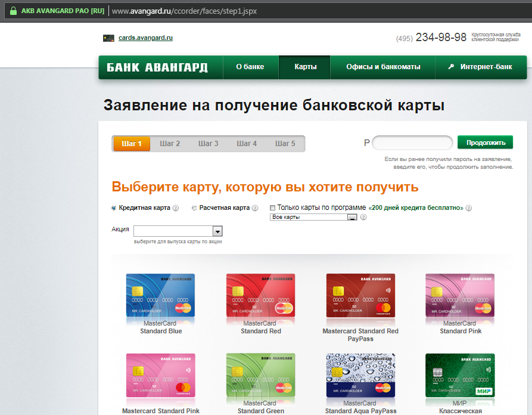This screenshot has width=532, height=415.
Task: Select the Шаг 1 step tab
Action: click(x=132, y=144)
